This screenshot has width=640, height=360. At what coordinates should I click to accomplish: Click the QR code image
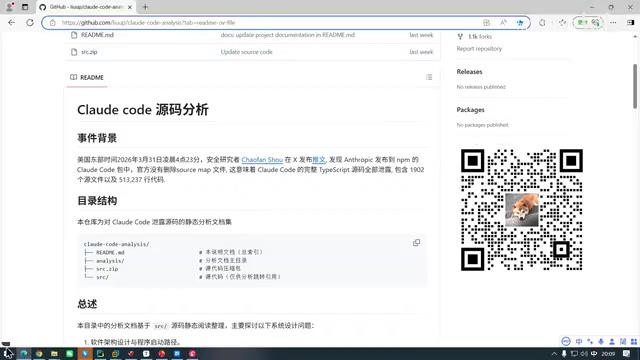(x=522, y=210)
